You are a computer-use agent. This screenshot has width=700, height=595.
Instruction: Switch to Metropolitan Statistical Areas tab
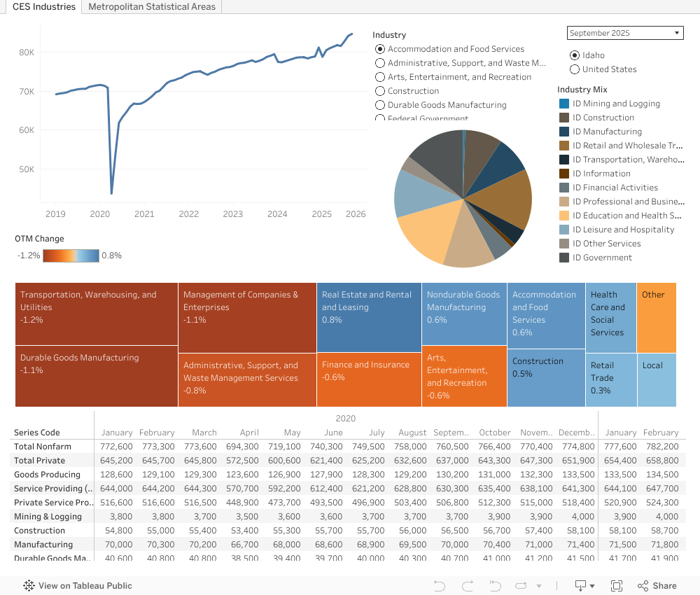pos(152,7)
